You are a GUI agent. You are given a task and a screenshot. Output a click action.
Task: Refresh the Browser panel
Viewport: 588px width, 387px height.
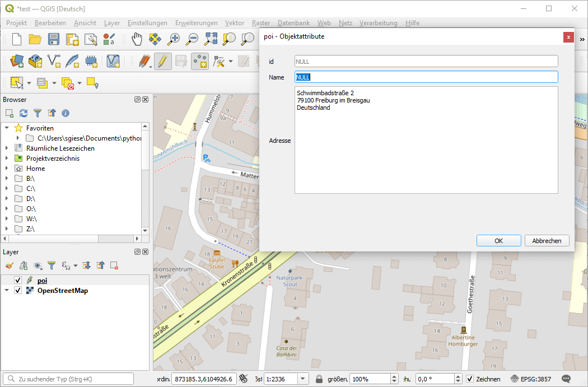click(x=24, y=113)
